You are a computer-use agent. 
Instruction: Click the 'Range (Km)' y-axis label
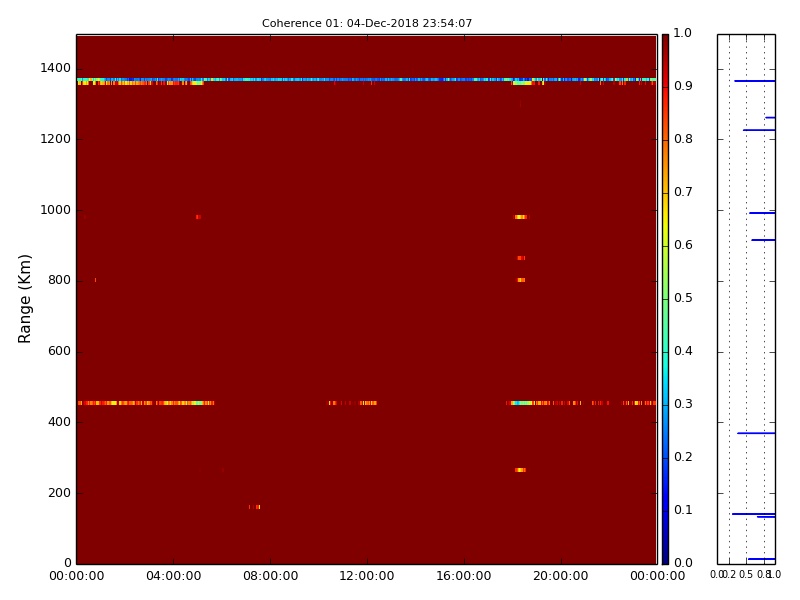pyautogui.click(x=26, y=298)
